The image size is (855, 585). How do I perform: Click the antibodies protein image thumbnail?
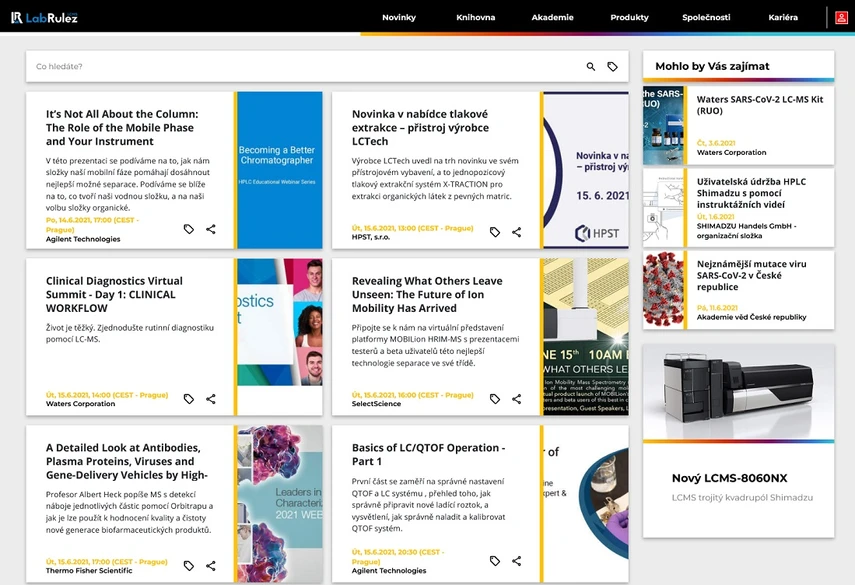(280, 504)
